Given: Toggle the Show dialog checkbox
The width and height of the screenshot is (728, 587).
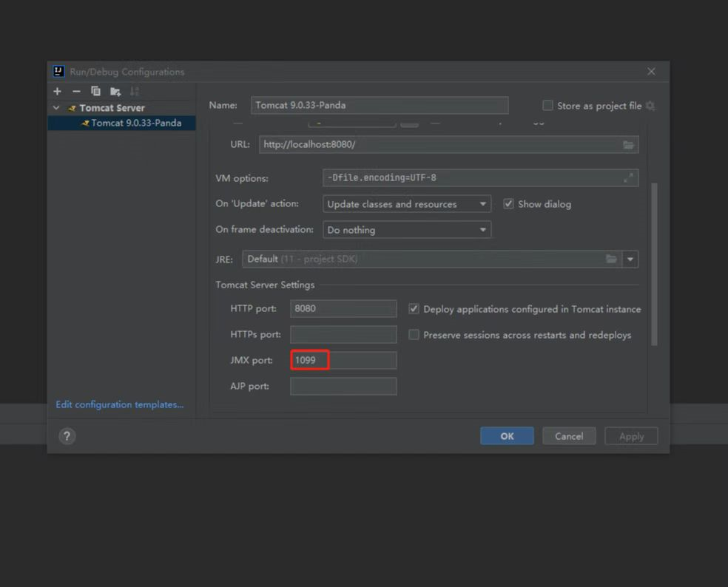Looking at the screenshot, I should (x=508, y=204).
